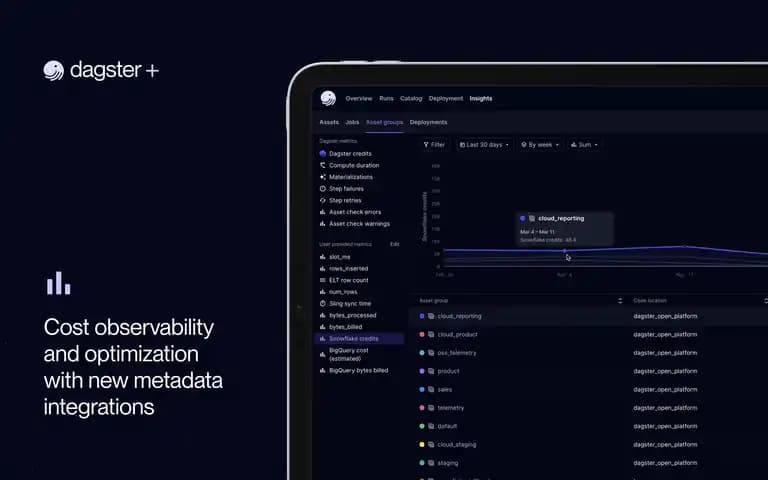Click the bar chart icon above the headline

pyautogui.click(x=59, y=283)
